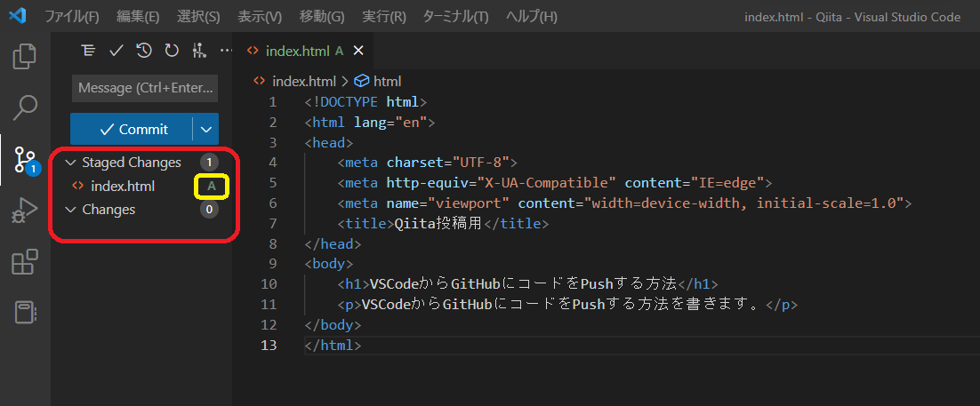Viewport: 980px width, 406px height.
Task: Click the A status letter beside index.html
Action: point(212,186)
